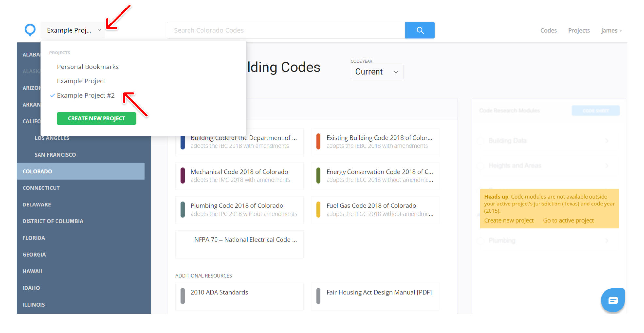Click the blue search magnifier button
Screen dimensions: 644x333
[420, 30]
